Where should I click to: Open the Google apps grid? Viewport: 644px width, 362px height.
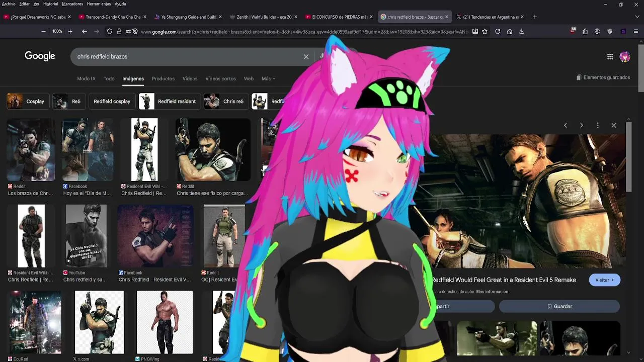tap(610, 57)
